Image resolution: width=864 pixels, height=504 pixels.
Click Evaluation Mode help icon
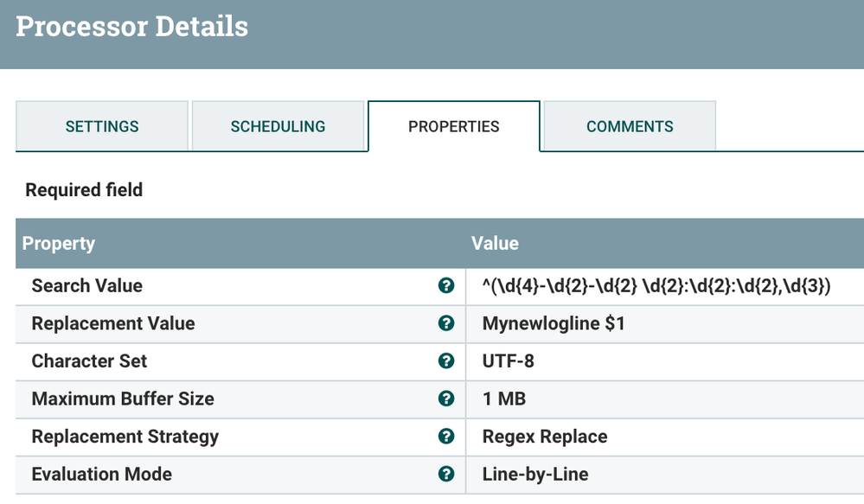pos(446,474)
